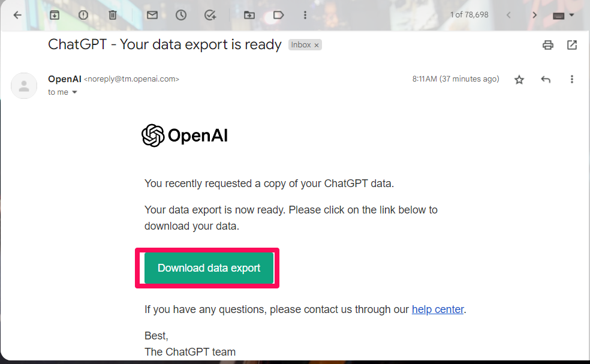The width and height of the screenshot is (590, 364).
Task: Go back to inbox with arrow
Action: tap(17, 15)
